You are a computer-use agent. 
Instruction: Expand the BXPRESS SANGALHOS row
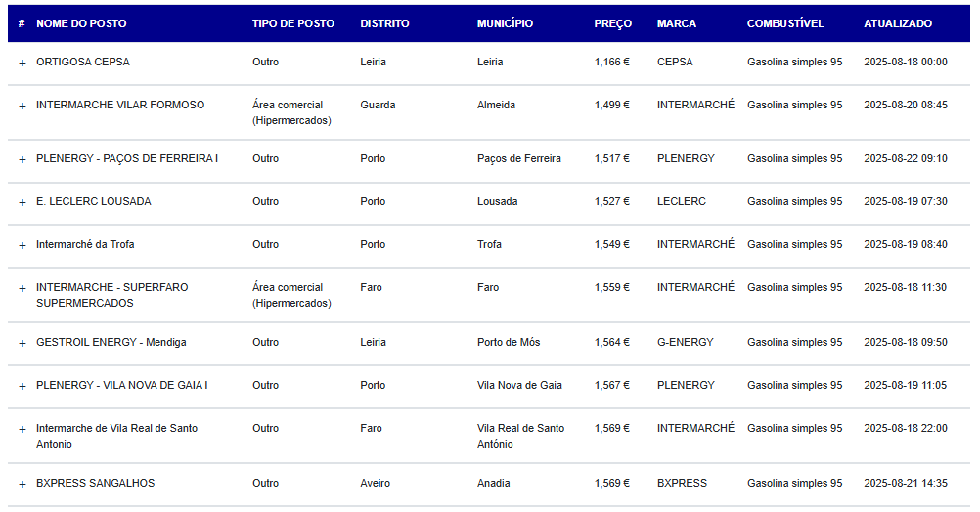click(22, 484)
